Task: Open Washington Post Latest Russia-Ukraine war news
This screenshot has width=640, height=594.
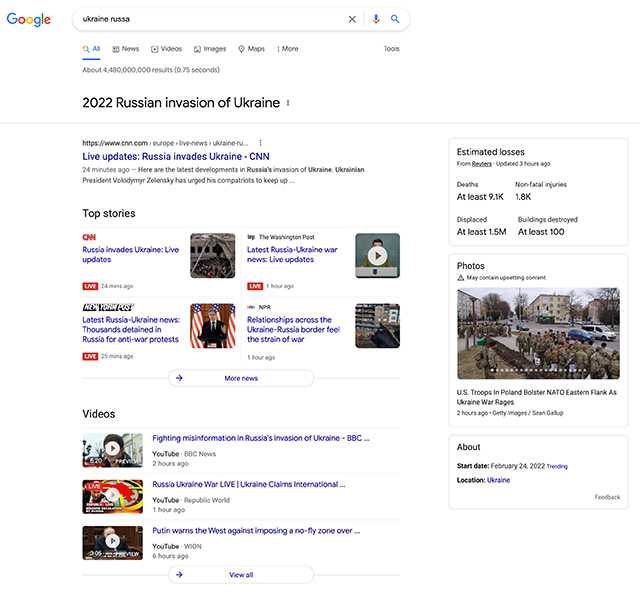Action: click(292, 254)
